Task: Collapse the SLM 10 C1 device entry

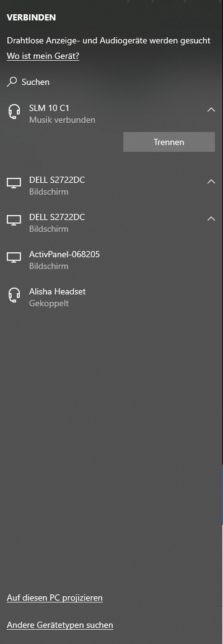Action: tap(211, 110)
